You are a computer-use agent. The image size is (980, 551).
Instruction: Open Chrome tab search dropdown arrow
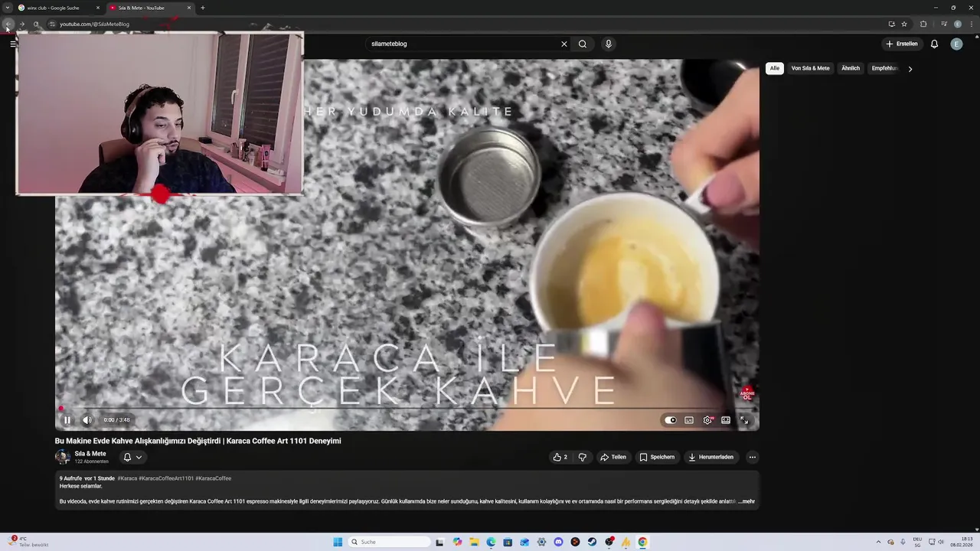point(8,8)
